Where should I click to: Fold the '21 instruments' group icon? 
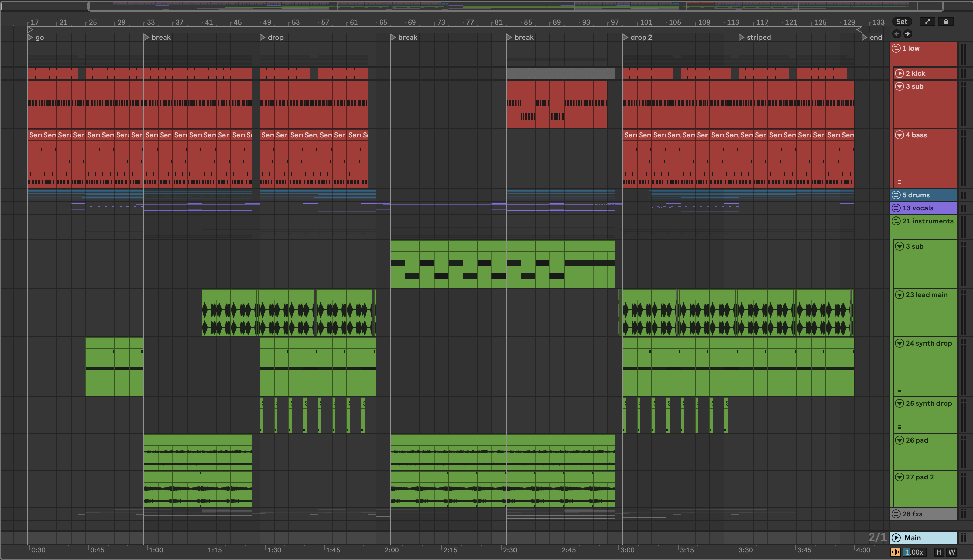tap(896, 221)
